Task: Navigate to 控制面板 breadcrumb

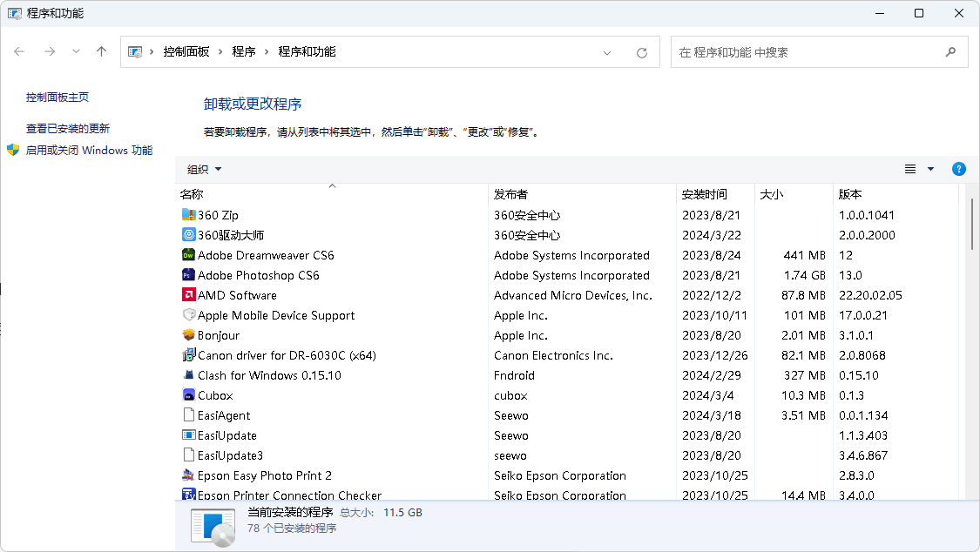Action: (x=186, y=52)
